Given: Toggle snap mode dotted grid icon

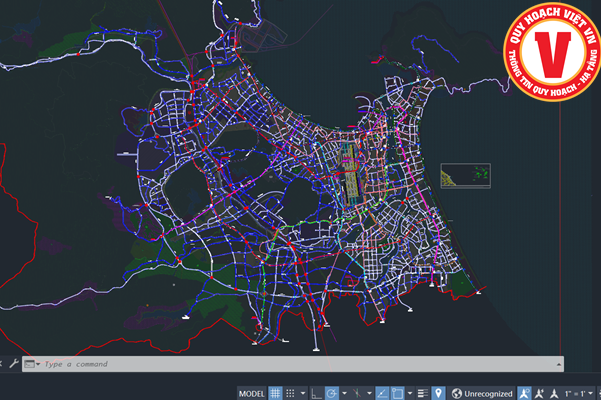Looking at the screenshot, I should pyautogui.click(x=290, y=393).
